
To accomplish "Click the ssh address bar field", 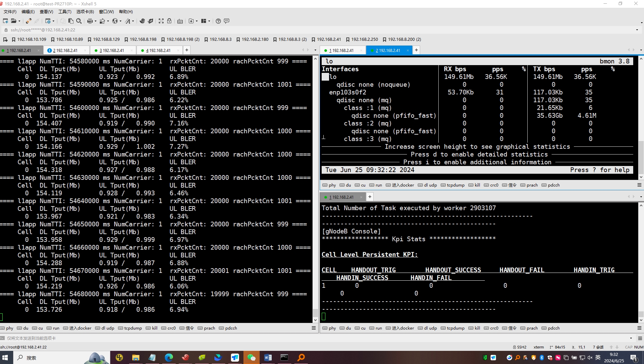I will click(320, 30).
